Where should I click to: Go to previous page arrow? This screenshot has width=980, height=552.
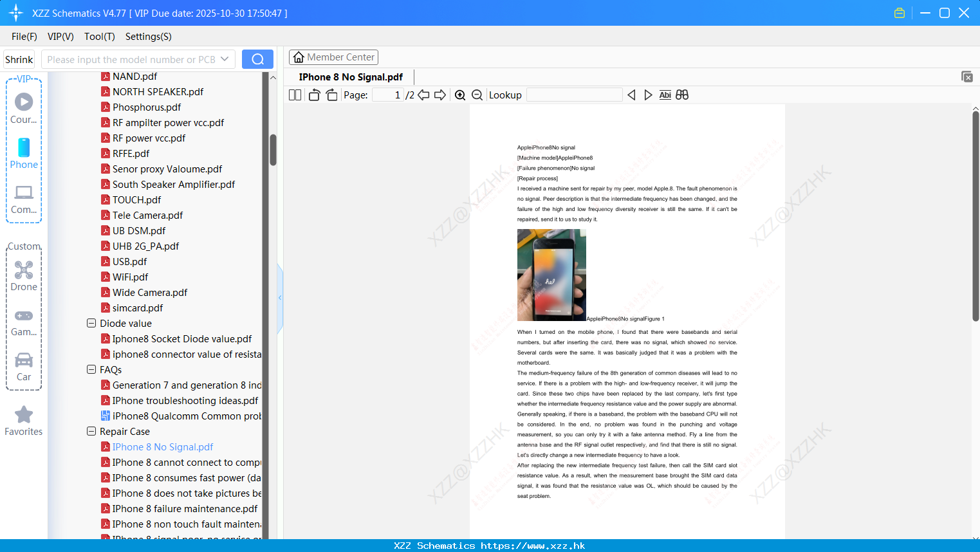coord(423,95)
